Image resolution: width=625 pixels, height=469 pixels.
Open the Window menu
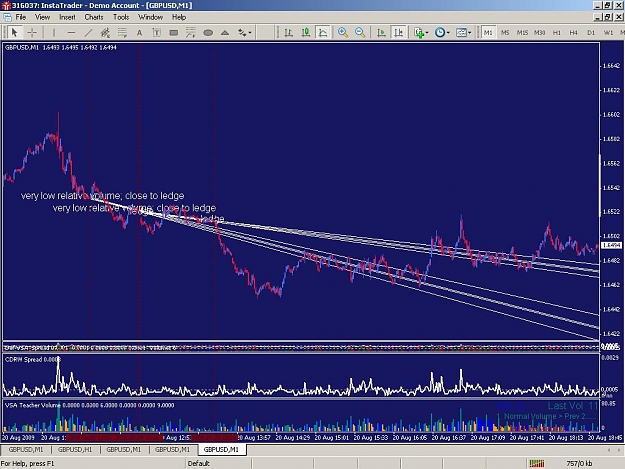coord(150,17)
